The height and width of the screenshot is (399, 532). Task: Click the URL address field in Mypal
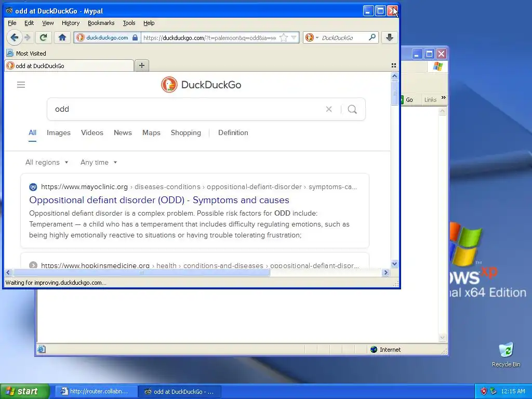pos(209,37)
